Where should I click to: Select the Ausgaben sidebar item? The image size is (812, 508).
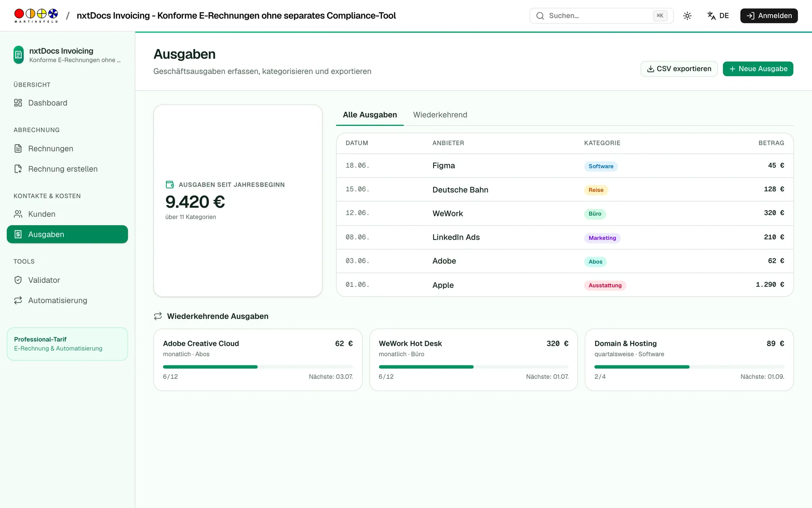pyautogui.click(x=67, y=235)
